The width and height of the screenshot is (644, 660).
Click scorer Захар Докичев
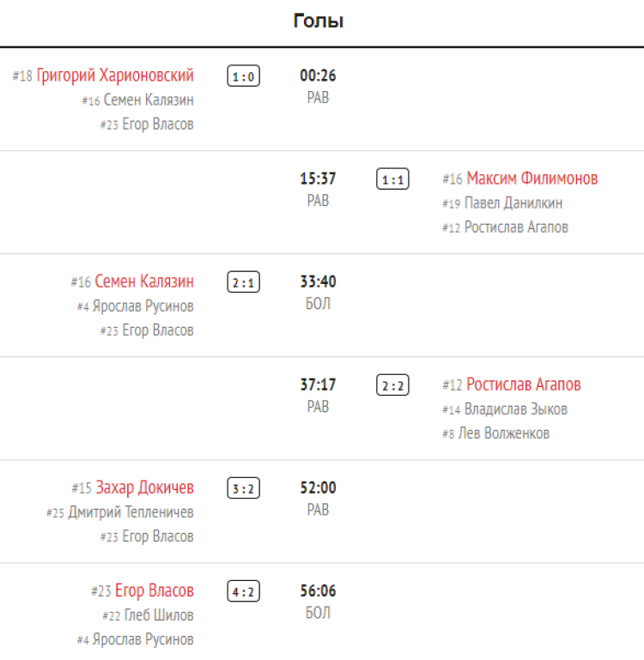144,487
